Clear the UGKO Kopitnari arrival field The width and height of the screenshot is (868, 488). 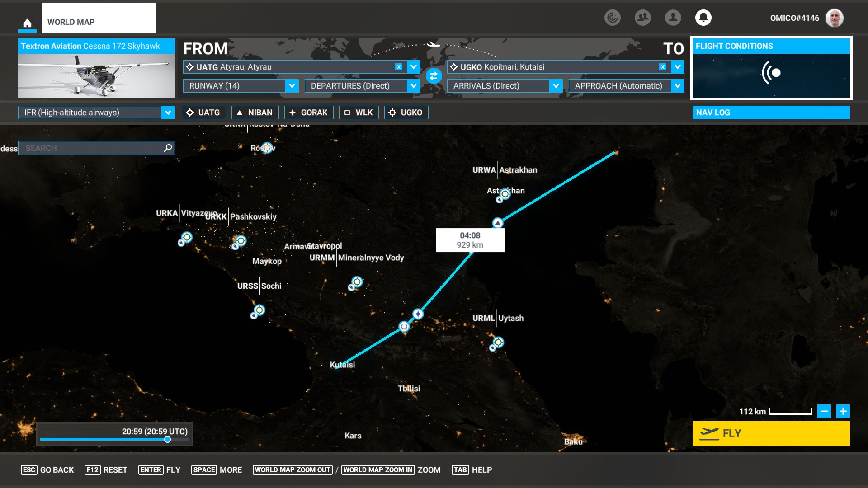662,67
